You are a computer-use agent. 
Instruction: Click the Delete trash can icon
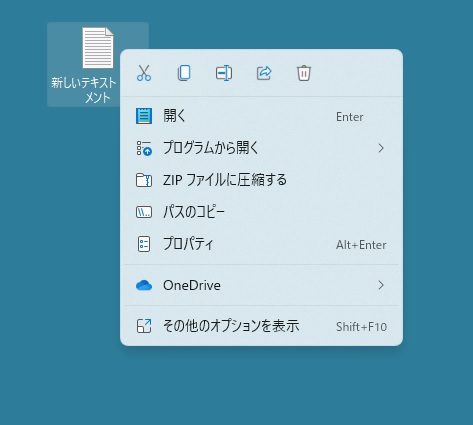tap(304, 73)
